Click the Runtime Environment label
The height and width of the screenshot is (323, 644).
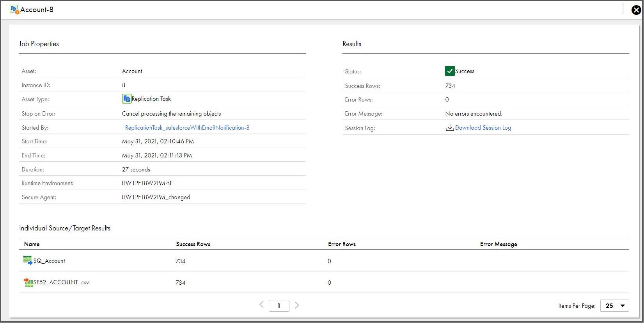[48, 183]
